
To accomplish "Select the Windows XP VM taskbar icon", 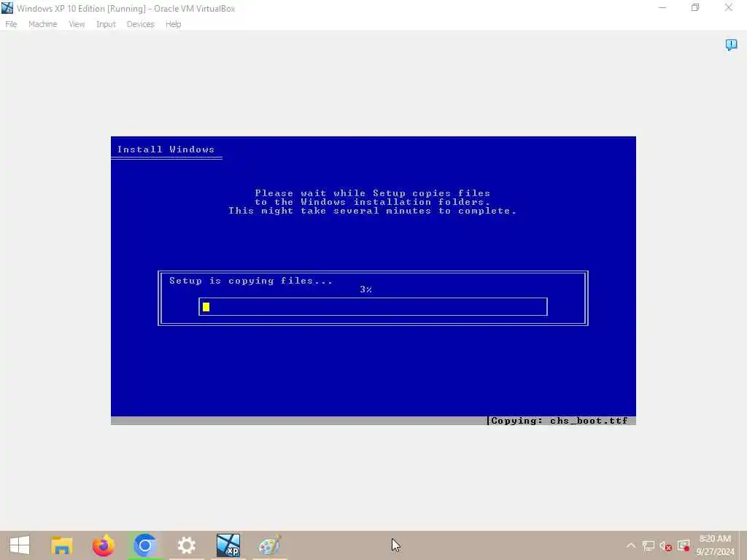I will click(x=228, y=545).
